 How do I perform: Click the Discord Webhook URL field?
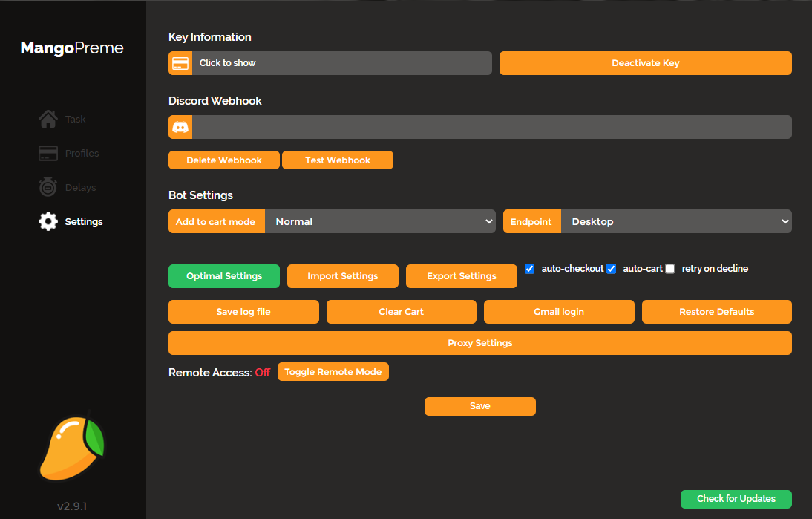coord(491,127)
